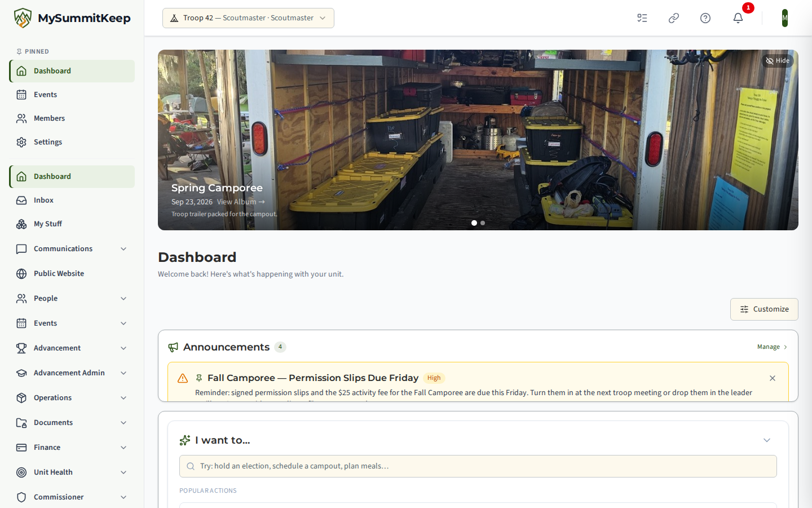The image size is (812, 508).
Task: Click the announcements count badge 4
Action: point(280,347)
